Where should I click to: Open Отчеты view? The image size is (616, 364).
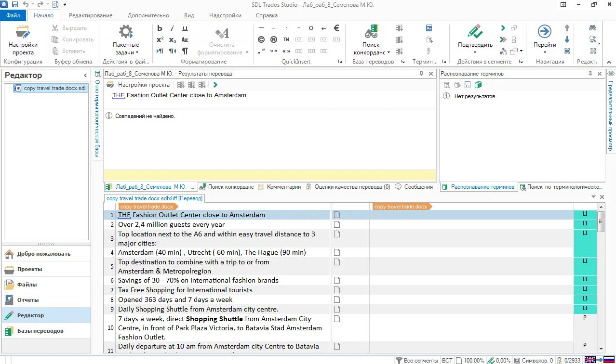[x=45, y=300]
